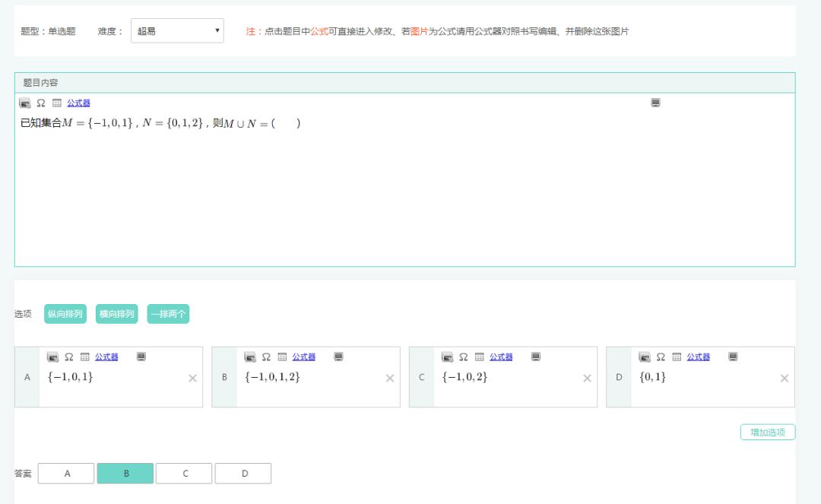Expand the 超易 difficulty selector
Screen dimensions: 821x504
click(177, 30)
